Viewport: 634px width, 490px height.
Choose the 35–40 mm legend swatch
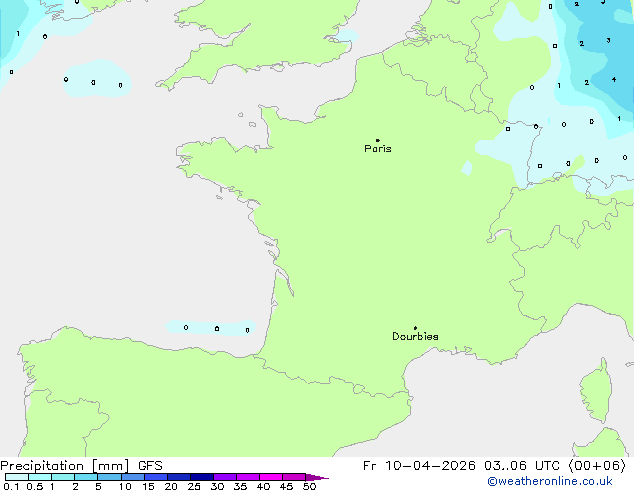(248, 477)
